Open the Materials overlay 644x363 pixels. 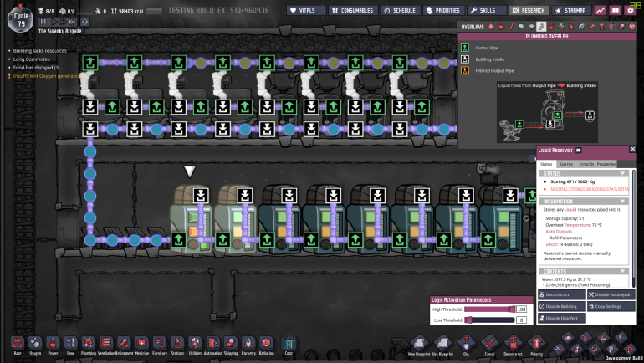click(521, 27)
